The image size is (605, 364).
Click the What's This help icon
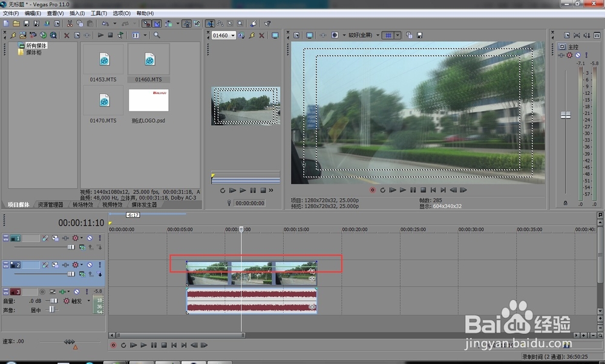point(267,24)
